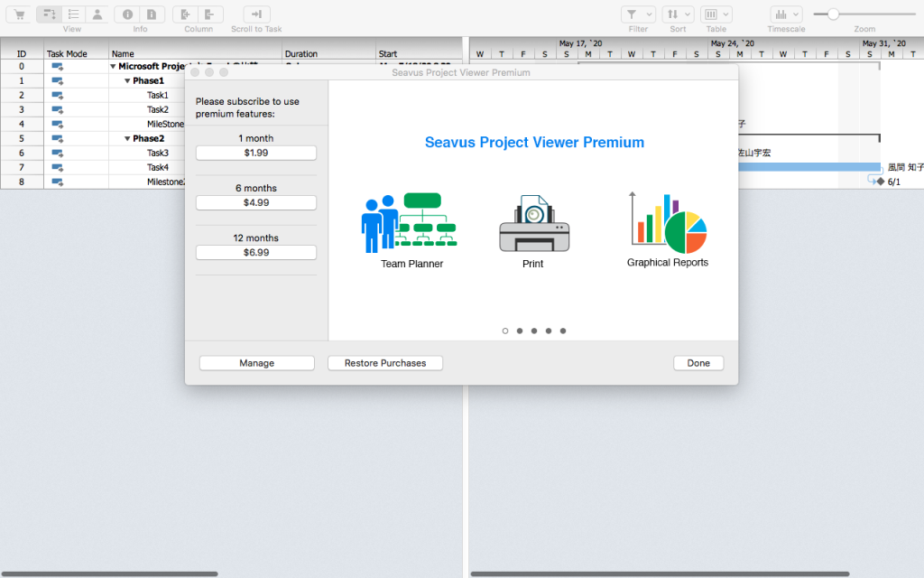Click the Task Mode icon in row ID 8

click(x=57, y=182)
